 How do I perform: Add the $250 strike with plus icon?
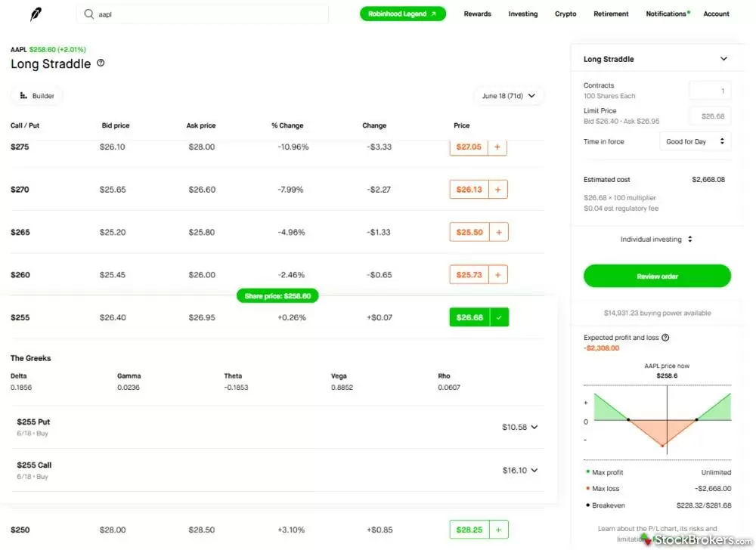click(x=498, y=530)
